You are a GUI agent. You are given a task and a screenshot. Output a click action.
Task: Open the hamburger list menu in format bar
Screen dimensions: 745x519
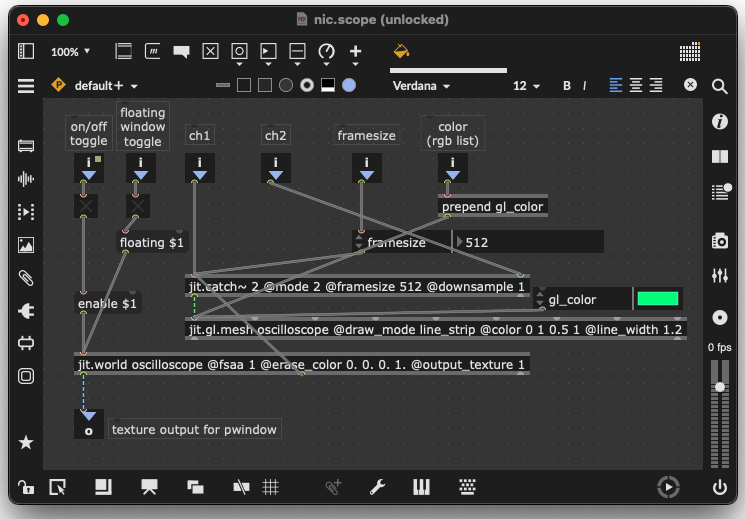[26, 86]
